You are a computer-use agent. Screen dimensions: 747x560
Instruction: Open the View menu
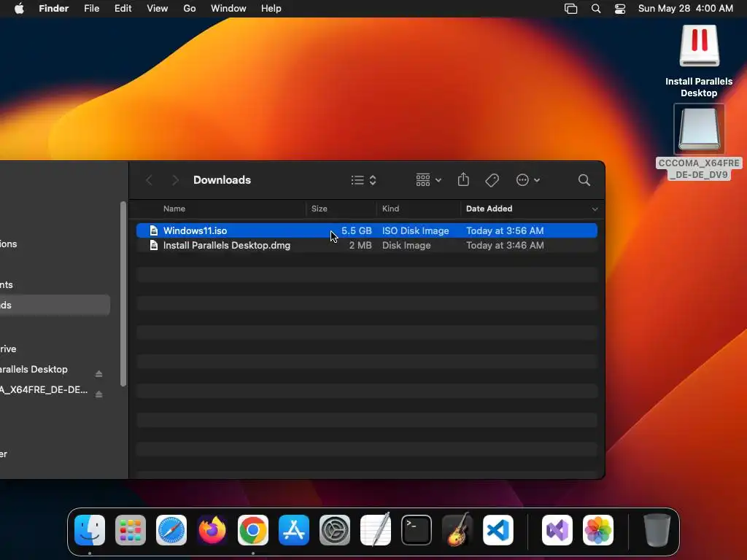[x=158, y=9]
